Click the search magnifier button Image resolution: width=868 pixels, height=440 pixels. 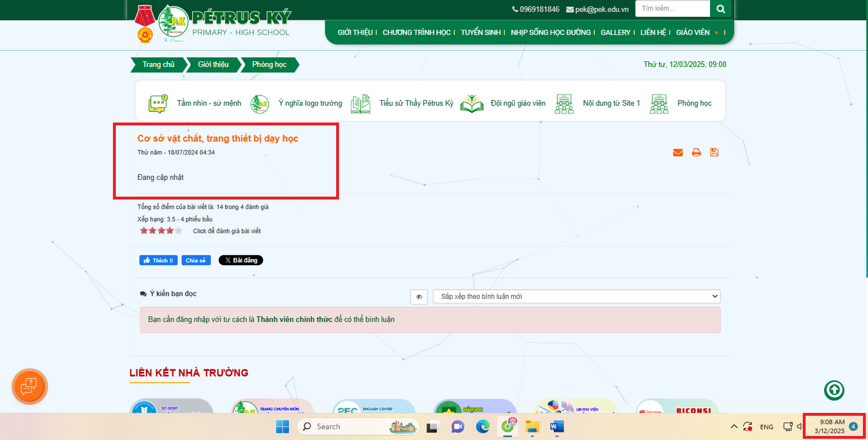click(x=720, y=9)
